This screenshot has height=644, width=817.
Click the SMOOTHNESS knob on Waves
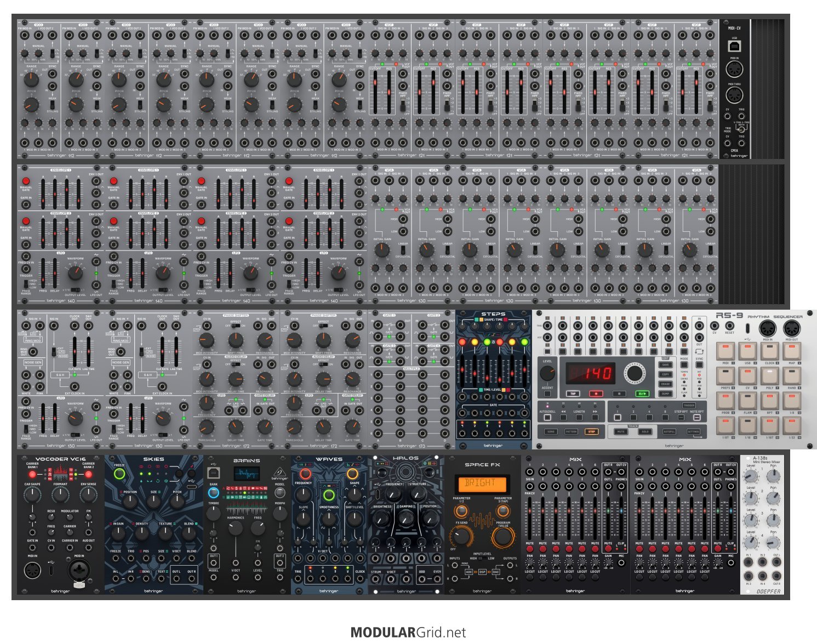pos(329,518)
